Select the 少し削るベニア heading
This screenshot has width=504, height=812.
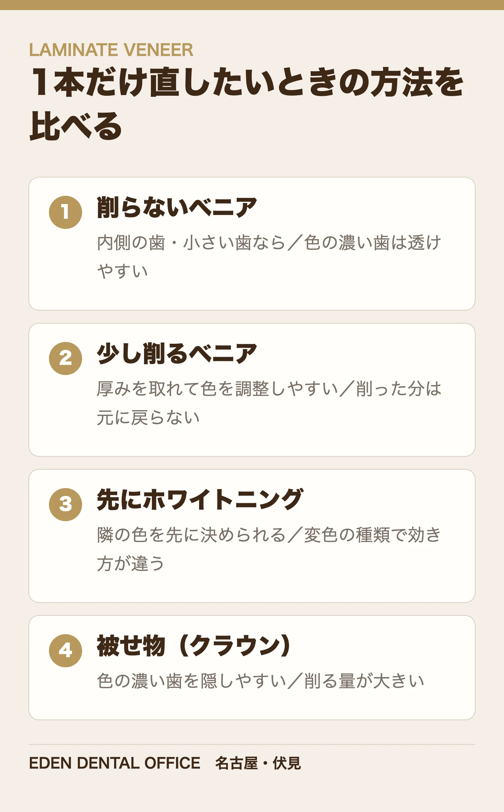pos(177,354)
